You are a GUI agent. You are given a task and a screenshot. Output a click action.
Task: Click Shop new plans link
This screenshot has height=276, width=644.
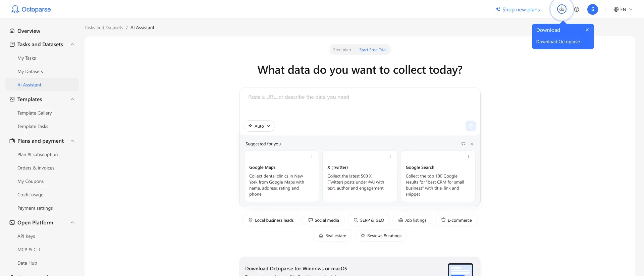[x=518, y=9]
